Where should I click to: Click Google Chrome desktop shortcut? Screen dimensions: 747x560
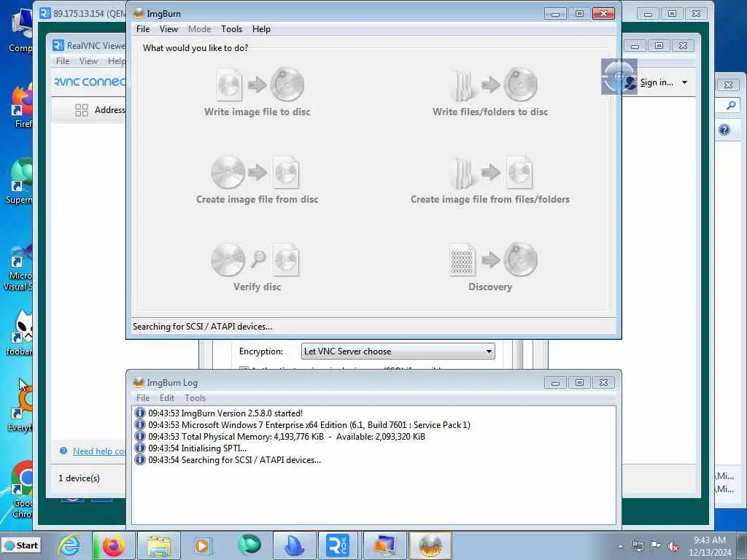pos(22,489)
